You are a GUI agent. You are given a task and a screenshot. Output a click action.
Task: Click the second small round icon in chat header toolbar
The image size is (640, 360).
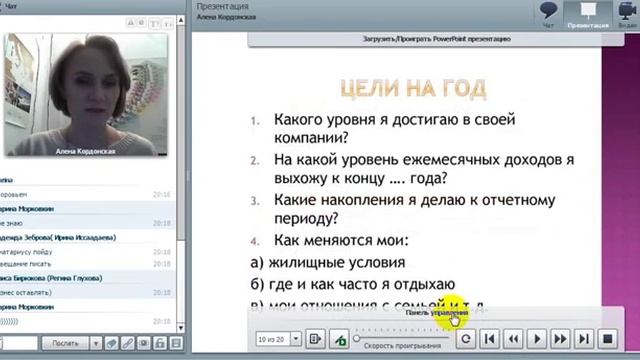142,23
